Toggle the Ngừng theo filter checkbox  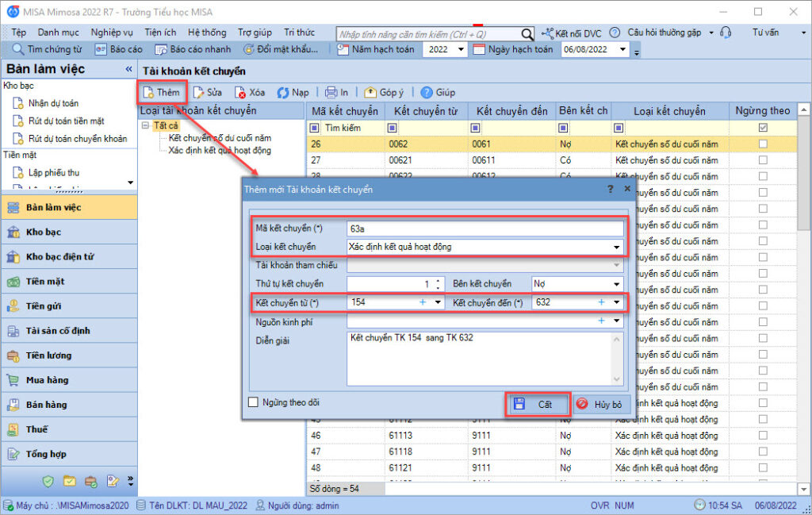pos(763,128)
